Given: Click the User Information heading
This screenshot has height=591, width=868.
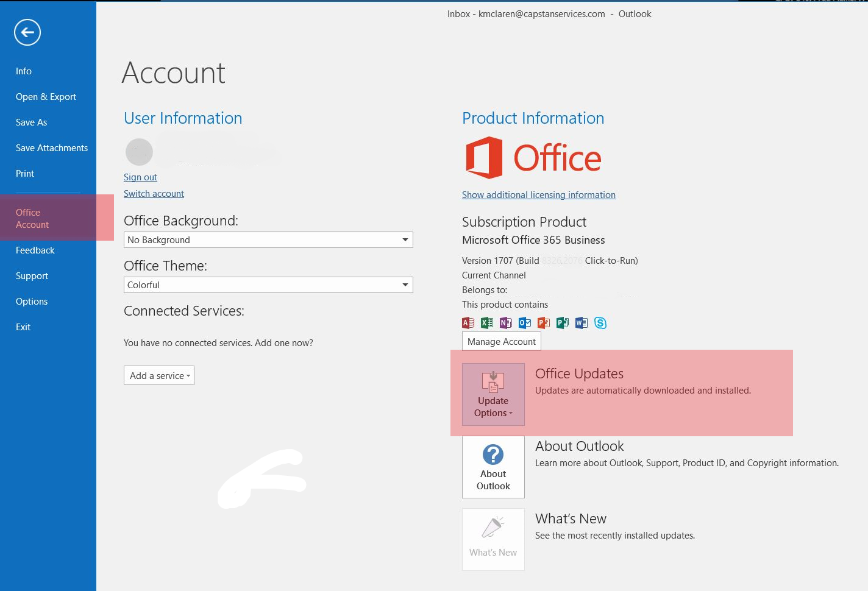Looking at the screenshot, I should click(183, 118).
